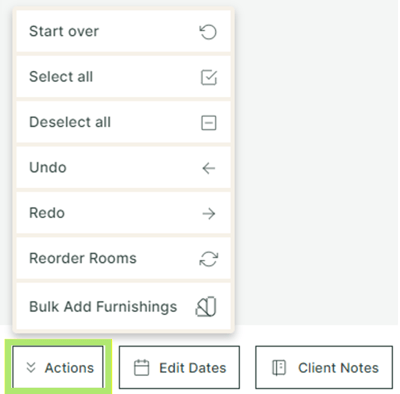Image resolution: width=400 pixels, height=394 pixels.
Task: Click the Undo left arrow icon
Action: (209, 168)
